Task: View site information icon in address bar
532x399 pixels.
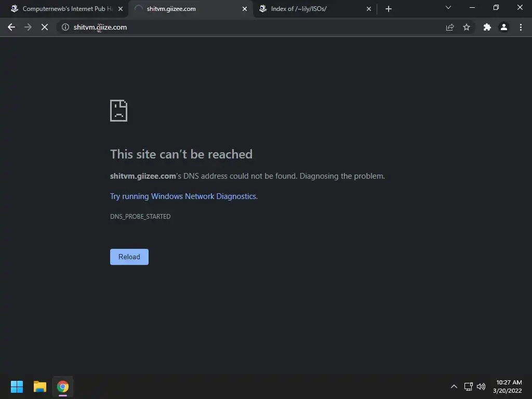Action: [65, 27]
